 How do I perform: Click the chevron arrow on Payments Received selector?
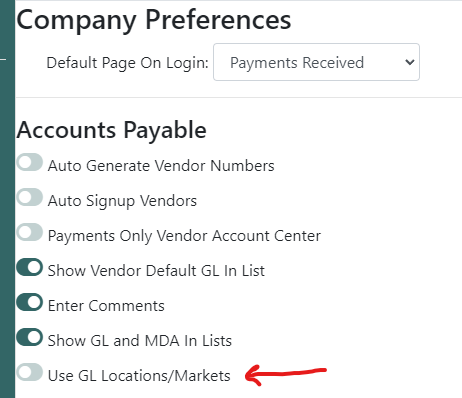tap(410, 62)
